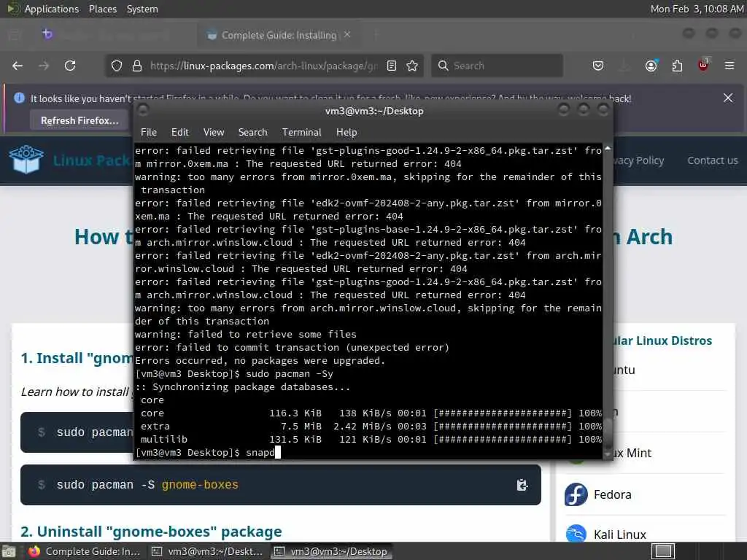The height and width of the screenshot is (560, 747).
Task: Open Firefox hamburger application menu
Action: [729, 66]
